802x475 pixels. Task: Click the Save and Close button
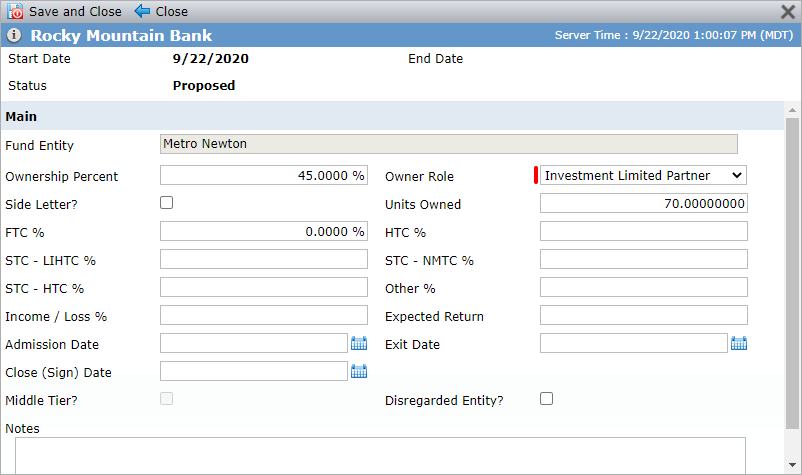tap(64, 11)
